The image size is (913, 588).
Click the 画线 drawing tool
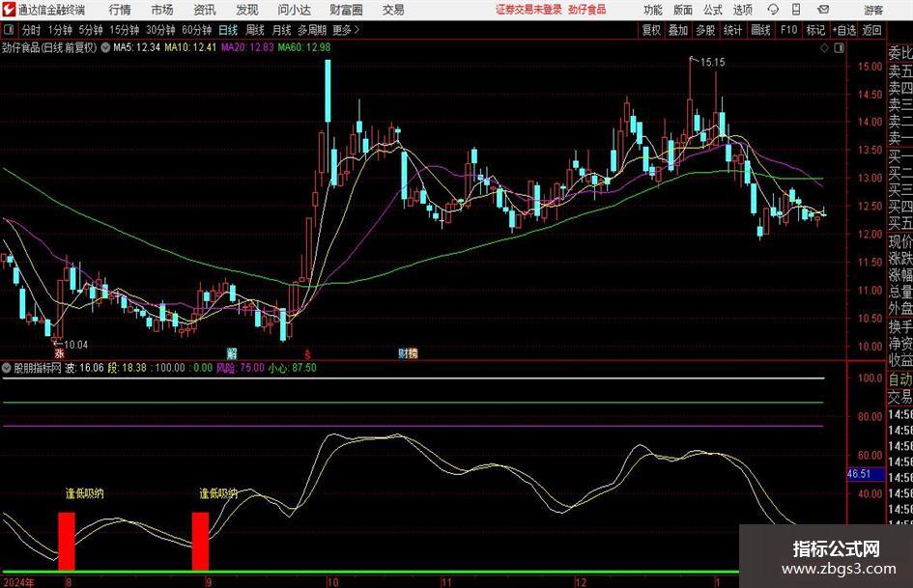tap(760, 30)
